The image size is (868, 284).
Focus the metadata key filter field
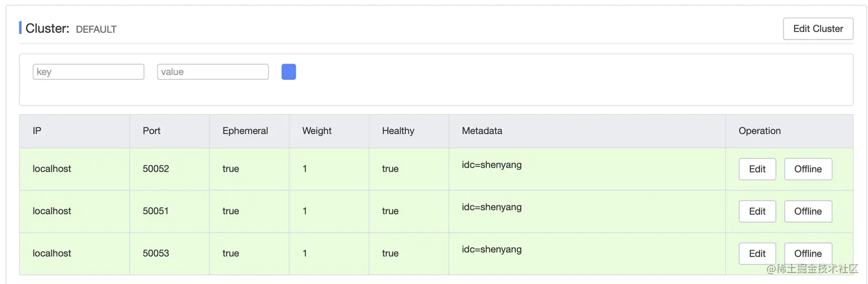(x=88, y=72)
